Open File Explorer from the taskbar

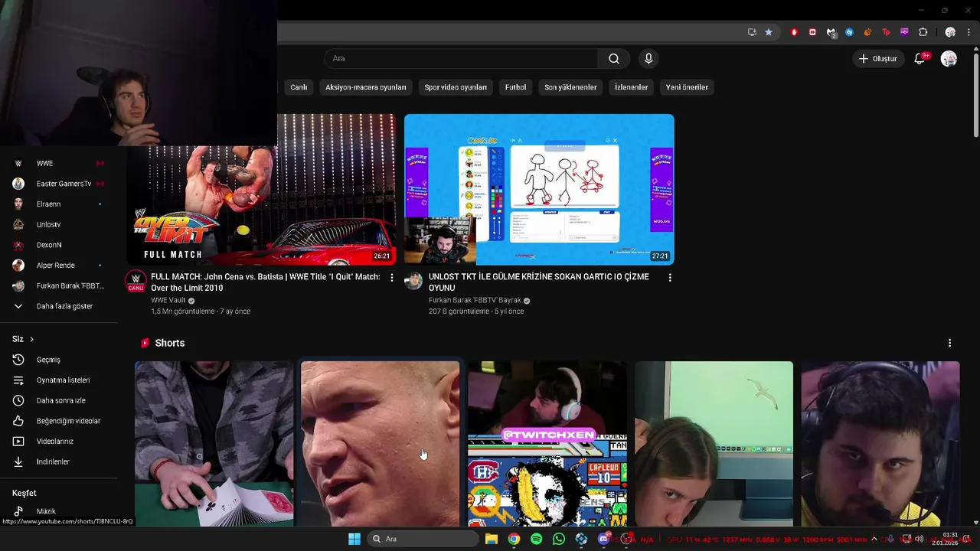tap(492, 539)
